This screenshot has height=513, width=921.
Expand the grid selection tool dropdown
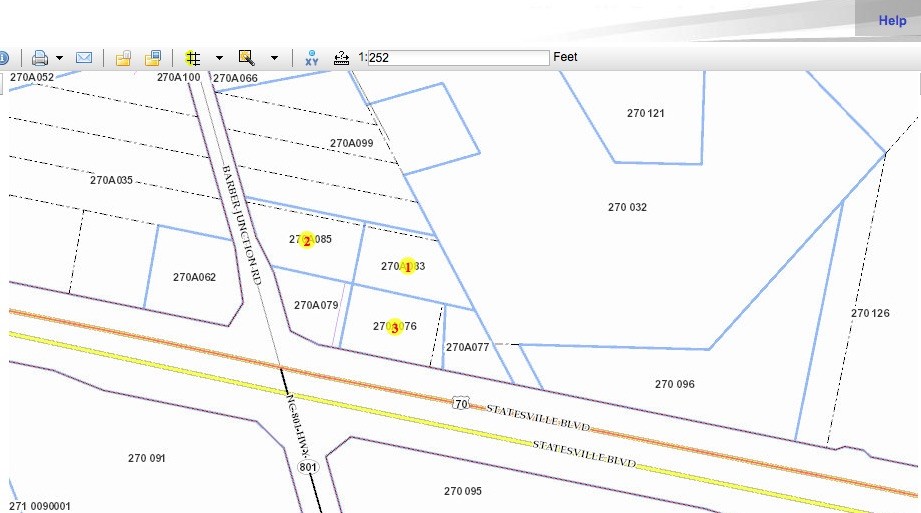coord(219,58)
